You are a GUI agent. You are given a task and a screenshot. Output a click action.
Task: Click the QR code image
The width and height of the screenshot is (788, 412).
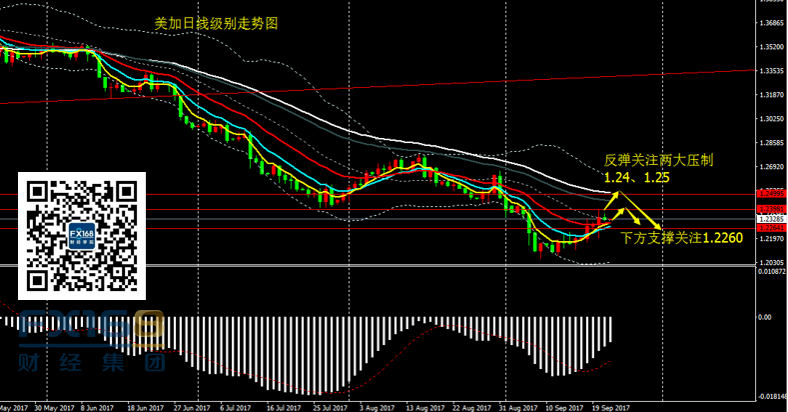coord(83,236)
